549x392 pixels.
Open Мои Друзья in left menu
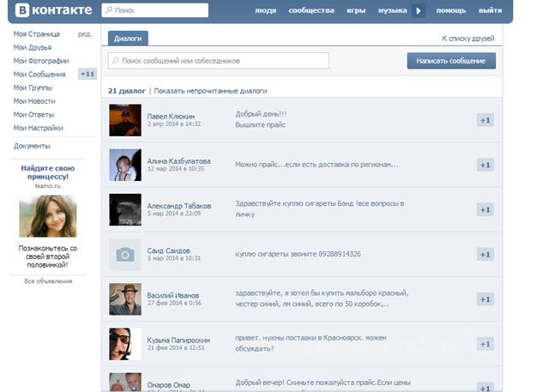[34, 47]
